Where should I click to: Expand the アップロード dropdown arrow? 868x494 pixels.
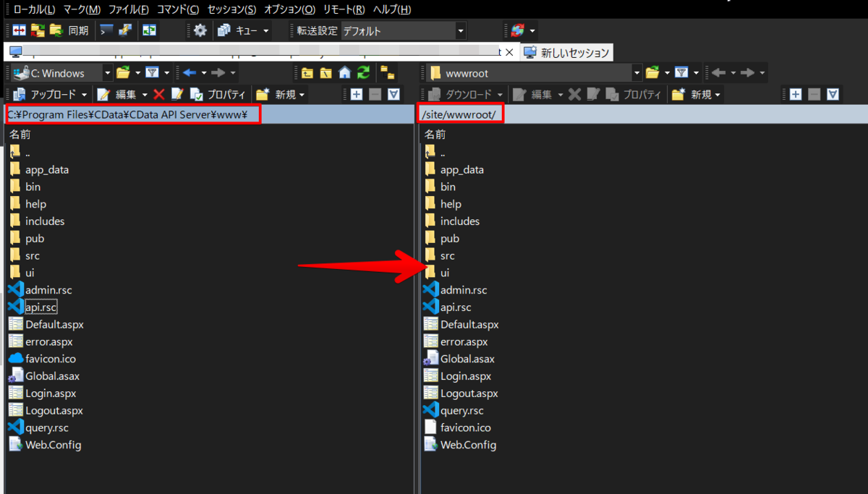point(85,95)
